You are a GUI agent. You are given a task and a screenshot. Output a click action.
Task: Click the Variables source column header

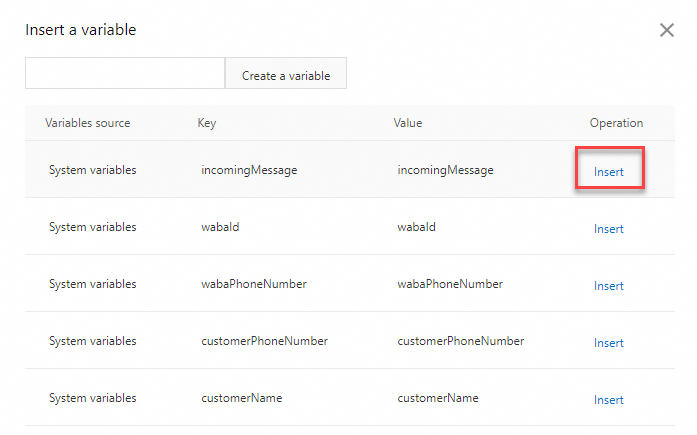point(88,123)
